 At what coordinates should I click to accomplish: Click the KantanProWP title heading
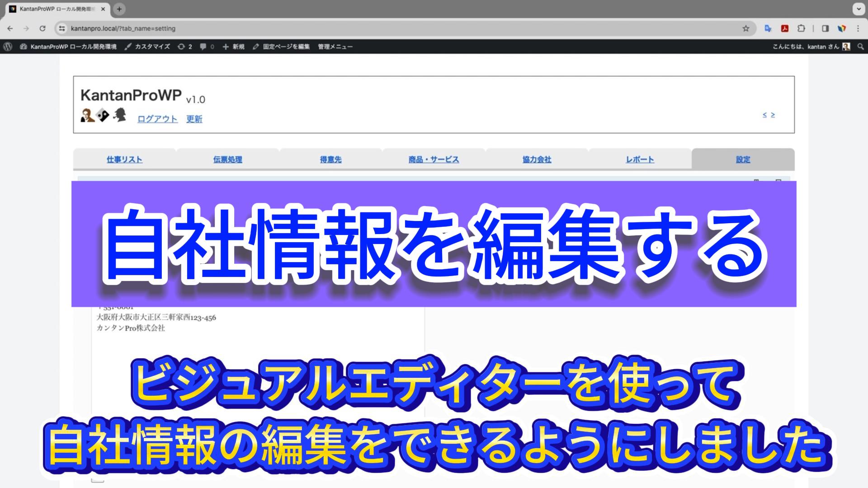coord(131,95)
